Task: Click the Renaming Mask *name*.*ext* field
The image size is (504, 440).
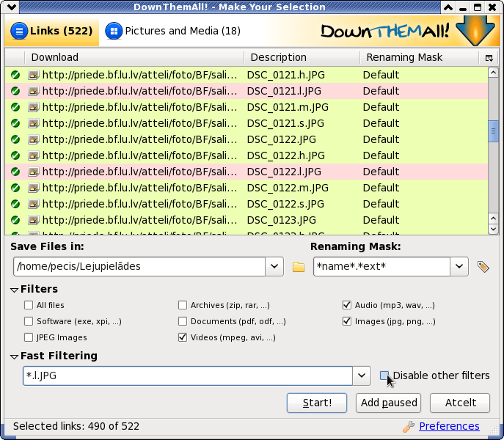Action: [381, 266]
